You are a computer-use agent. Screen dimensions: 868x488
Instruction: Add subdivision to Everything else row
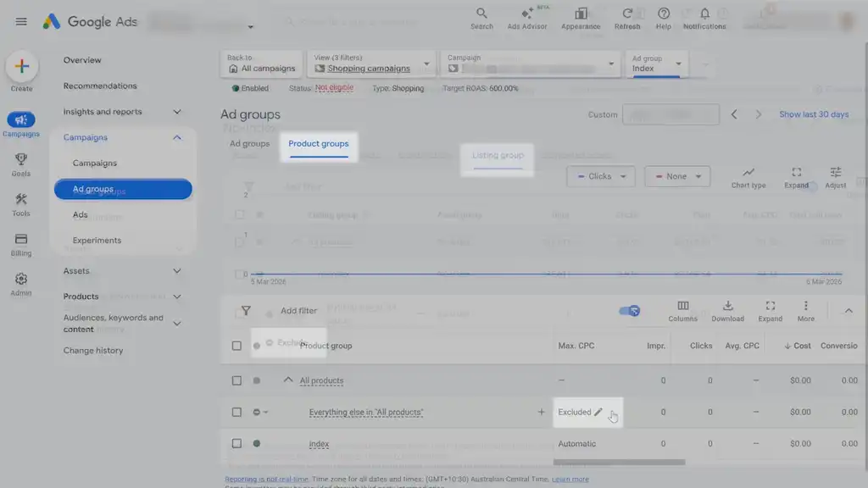(541, 413)
